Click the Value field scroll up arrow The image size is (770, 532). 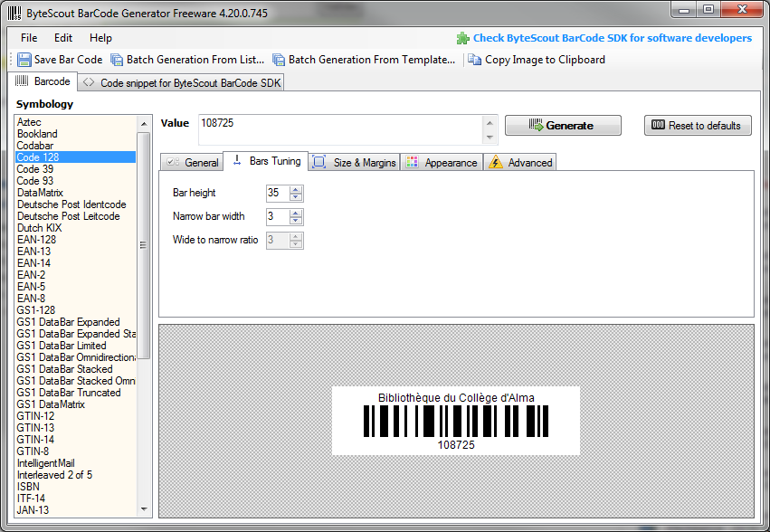point(490,123)
